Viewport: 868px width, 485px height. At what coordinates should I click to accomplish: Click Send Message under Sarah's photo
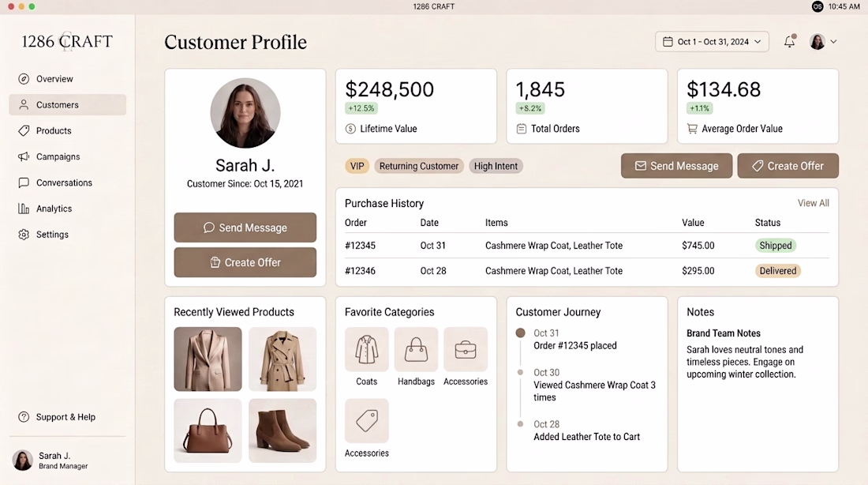(245, 227)
